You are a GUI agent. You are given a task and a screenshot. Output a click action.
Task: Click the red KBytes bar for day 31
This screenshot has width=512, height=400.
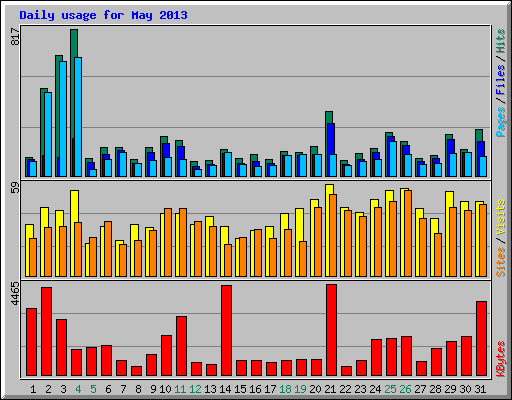(x=481, y=339)
